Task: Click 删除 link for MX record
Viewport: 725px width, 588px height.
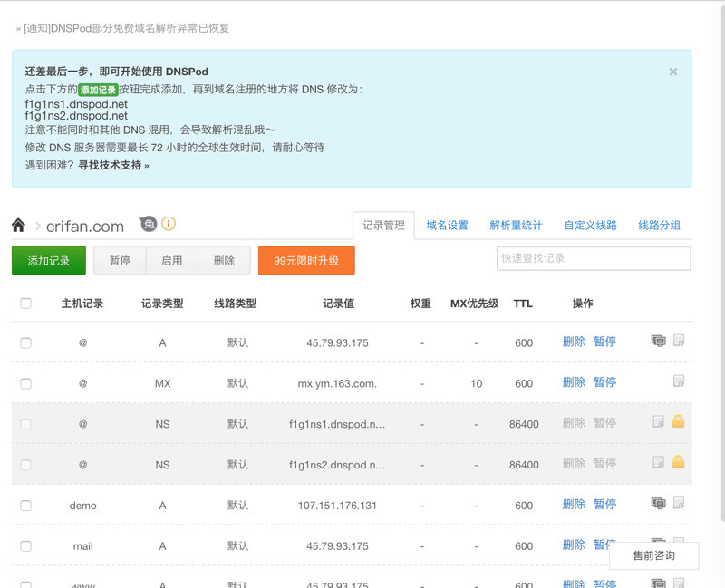Action: coord(574,382)
